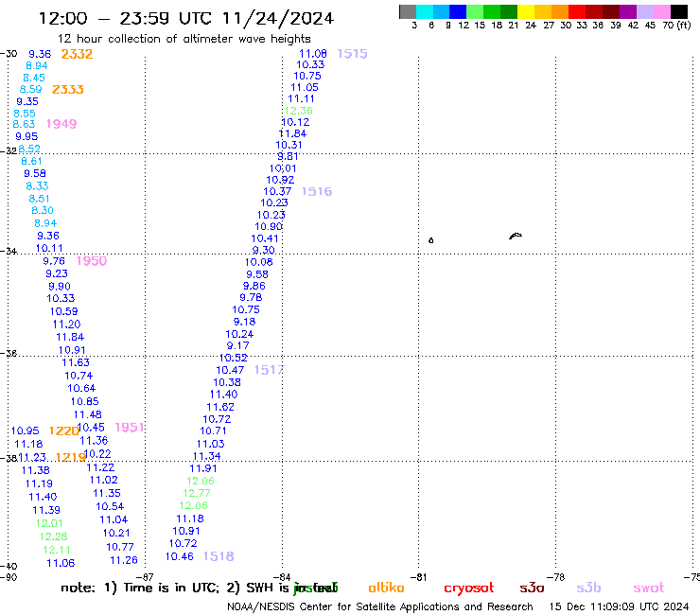Click the NOAA/NESDIS credit line
The width and height of the screenshot is (700, 615).
(x=380, y=607)
